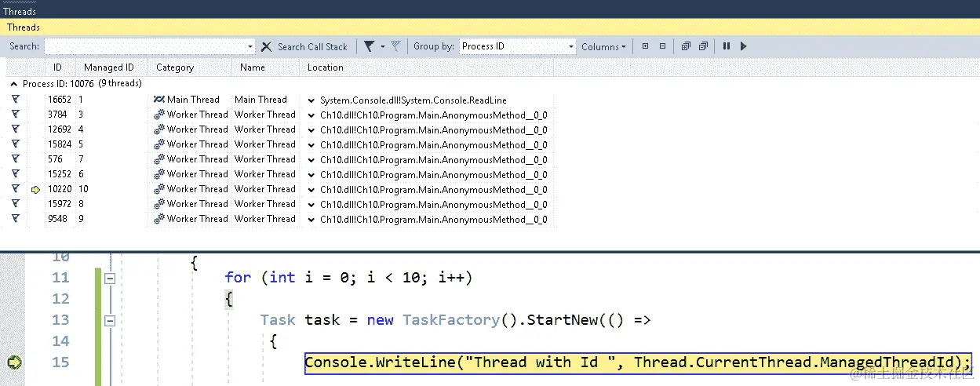Expand location dropdown for thread 3784
This screenshot has height=386, width=980.
coord(311,115)
